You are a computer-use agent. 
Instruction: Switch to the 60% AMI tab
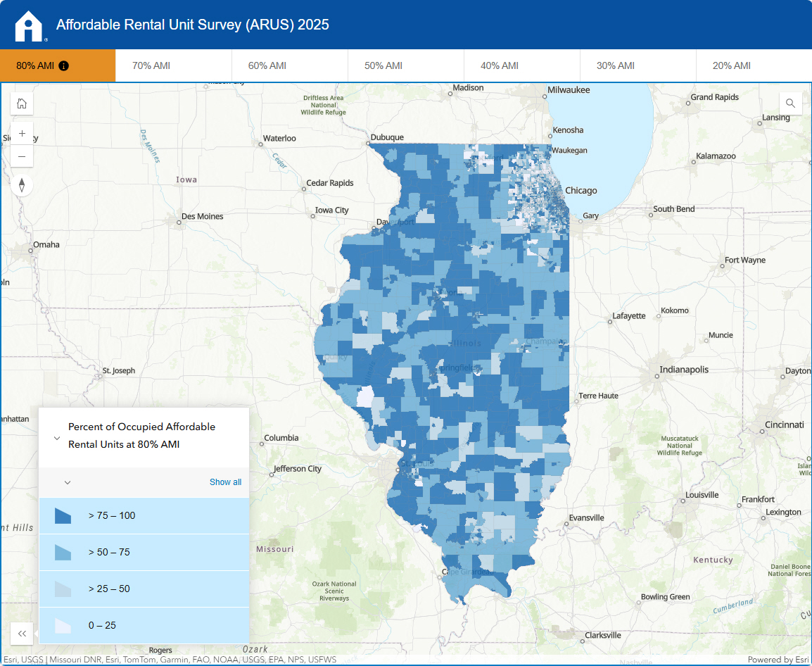point(289,65)
